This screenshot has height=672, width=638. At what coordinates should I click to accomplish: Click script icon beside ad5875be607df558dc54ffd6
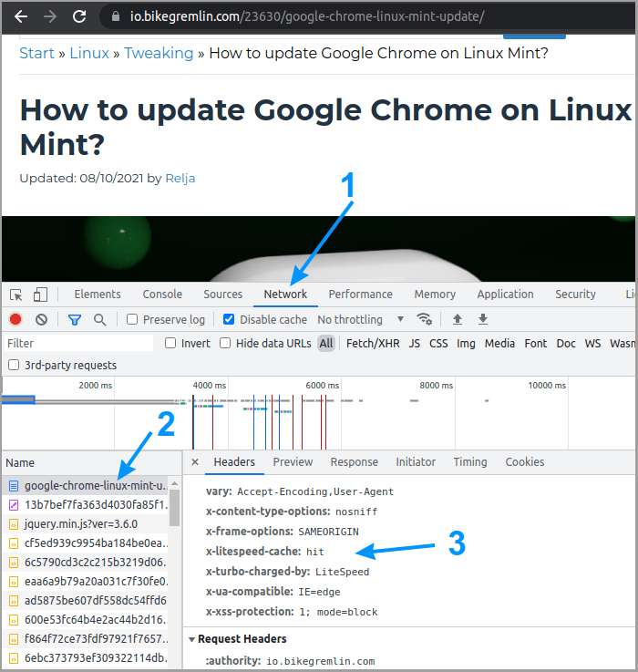pos(14,601)
